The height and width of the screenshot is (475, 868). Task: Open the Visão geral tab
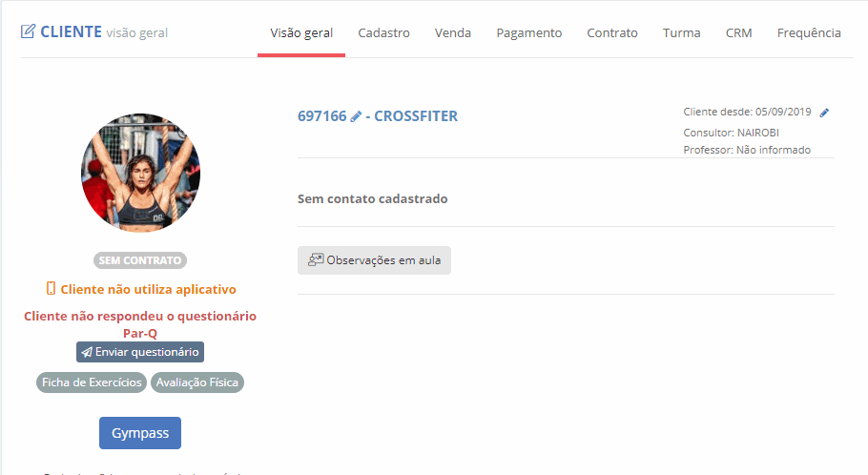coord(301,33)
